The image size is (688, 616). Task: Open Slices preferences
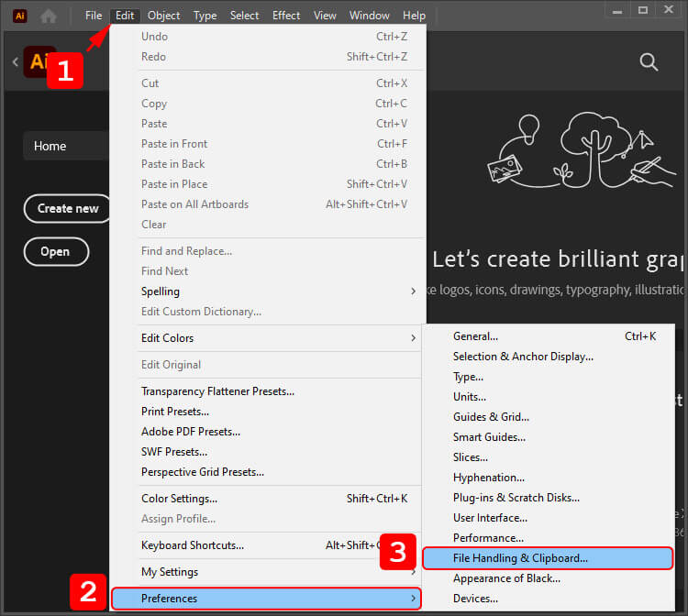(548, 457)
